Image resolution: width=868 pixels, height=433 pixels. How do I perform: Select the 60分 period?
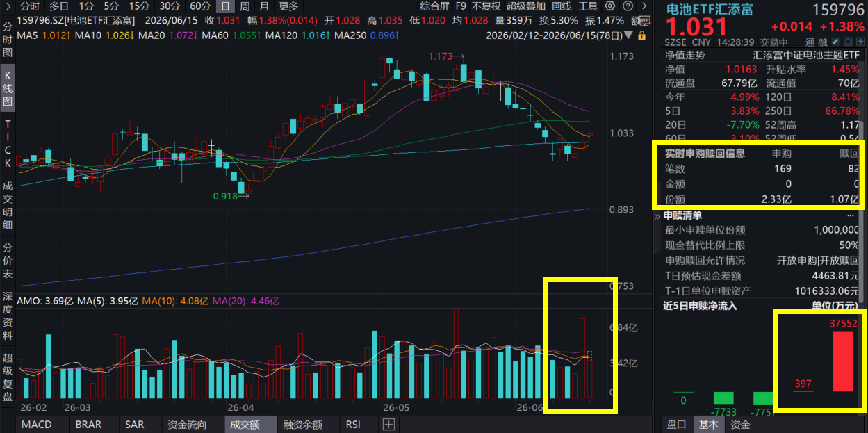(x=200, y=6)
